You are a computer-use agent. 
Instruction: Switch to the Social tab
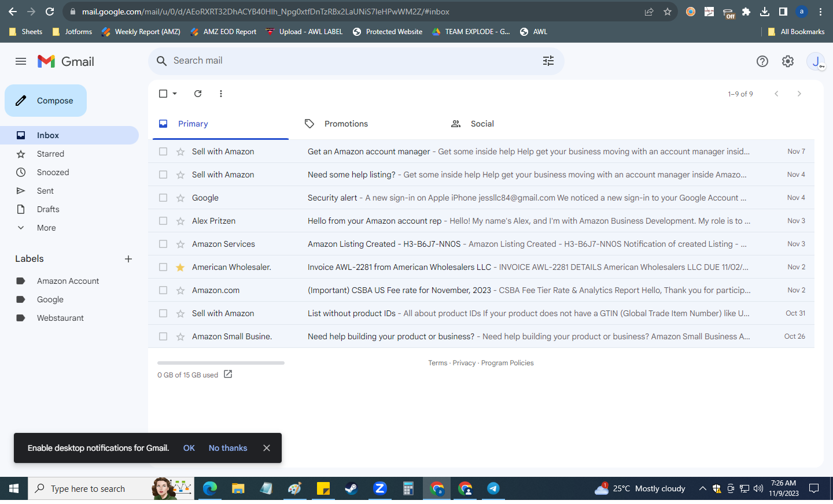pyautogui.click(x=513, y=124)
